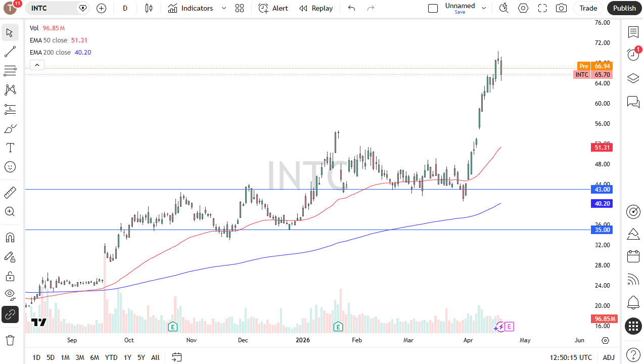The width and height of the screenshot is (643, 364).
Task: Toggle stay in drawing mode
Action: click(10, 257)
